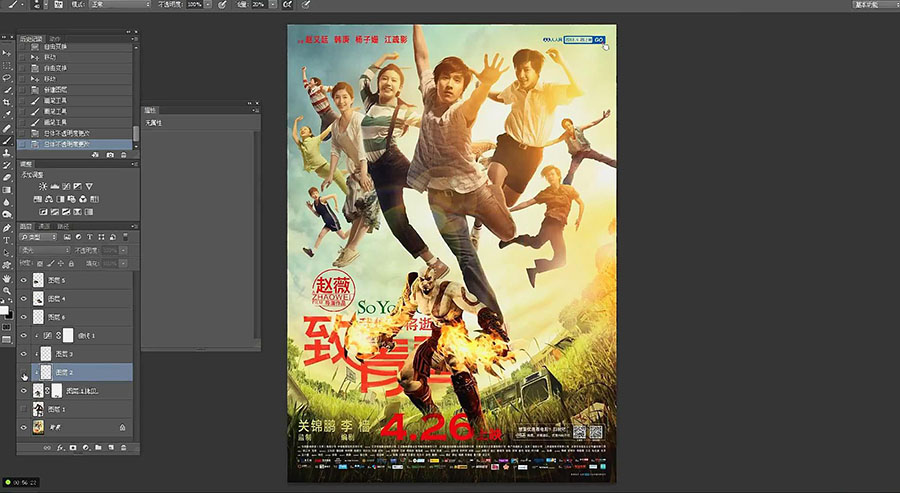Viewport: 900px width, 493px height.
Task: Open the brush flow slider arrow
Action: point(273,4)
